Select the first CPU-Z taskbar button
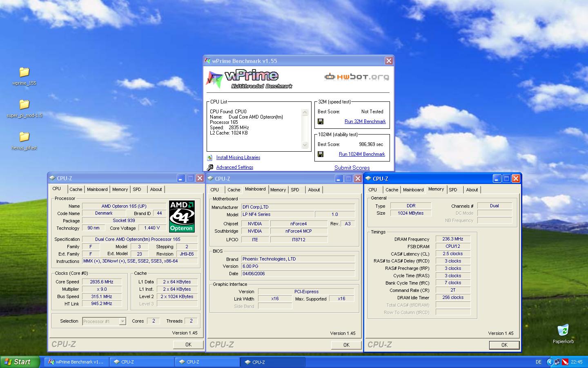This screenshot has width=588, height=368. point(142,362)
